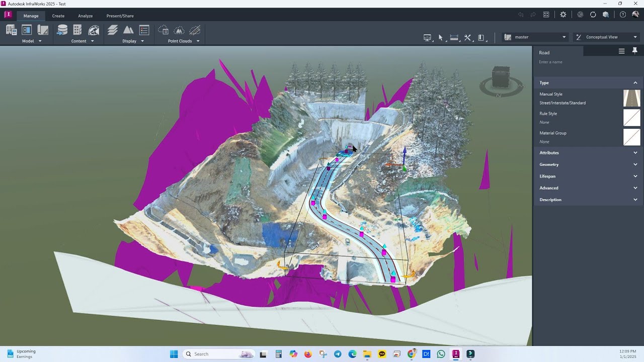Click the refresh sync icon
644x362 pixels.
coord(593,15)
